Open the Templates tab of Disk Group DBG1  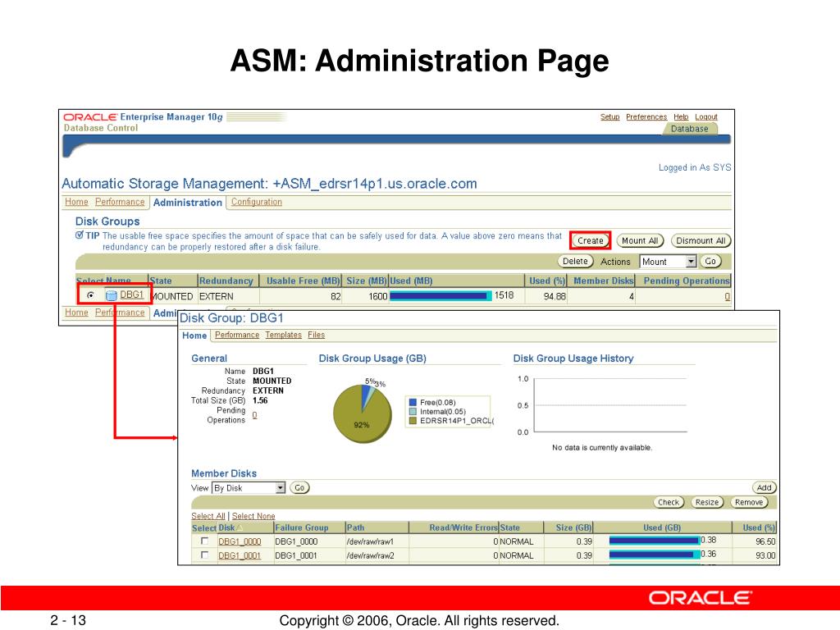pyautogui.click(x=283, y=335)
